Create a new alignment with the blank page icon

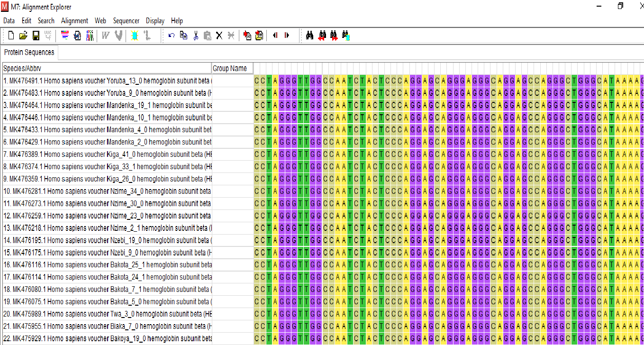coord(11,36)
